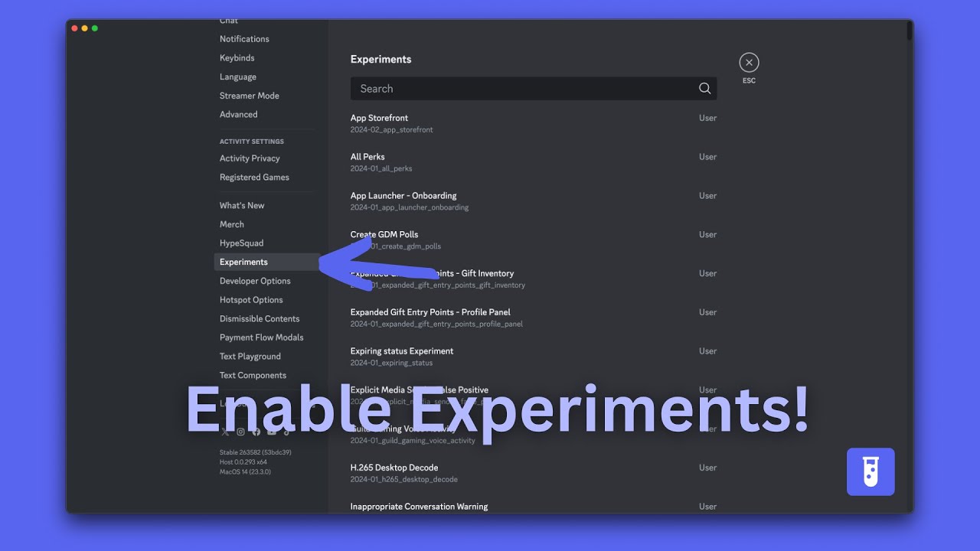Screen dimensions: 980x551
Task: Click the 2024-02_app_storefront identifier text
Action: pyautogui.click(x=391, y=130)
